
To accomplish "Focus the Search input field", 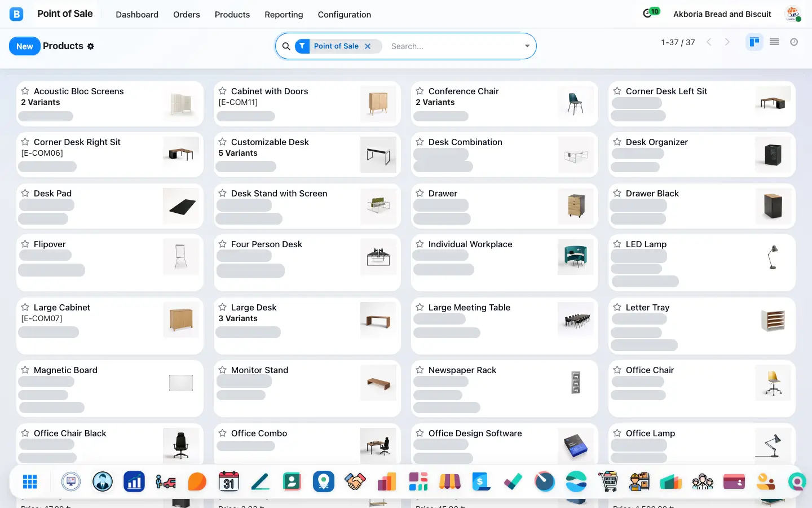I will pos(454,46).
